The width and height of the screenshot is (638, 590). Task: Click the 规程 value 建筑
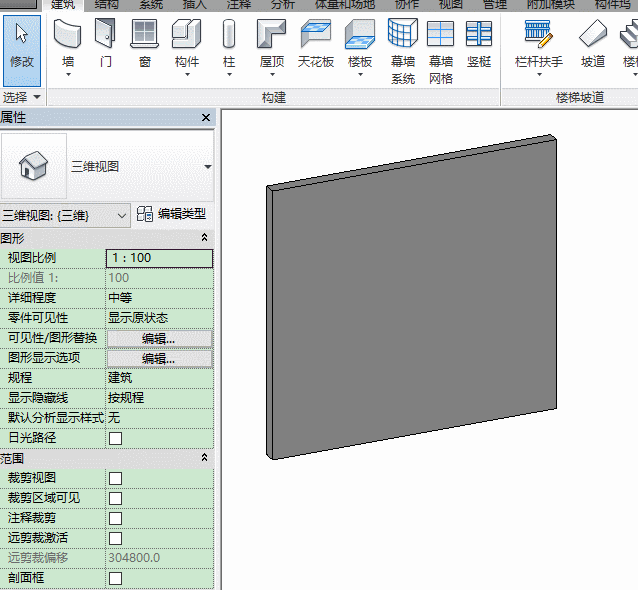[x=159, y=378]
